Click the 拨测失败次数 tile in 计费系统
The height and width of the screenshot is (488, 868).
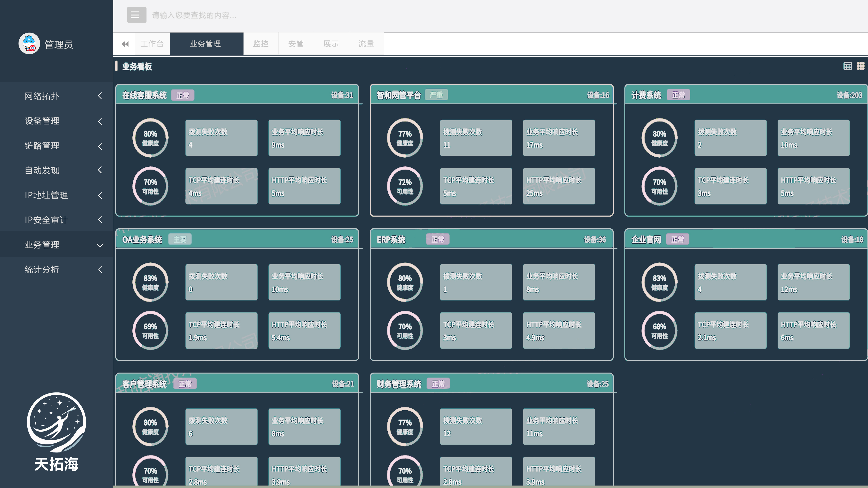(730, 138)
